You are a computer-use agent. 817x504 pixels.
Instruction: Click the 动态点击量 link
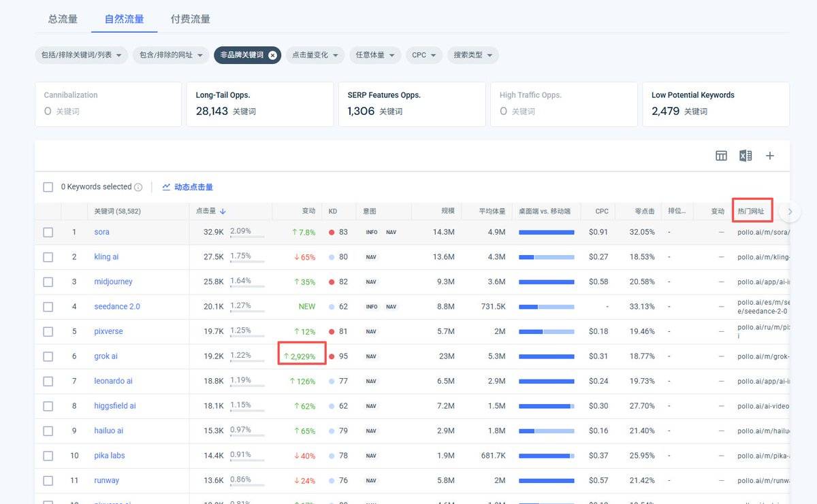point(193,187)
